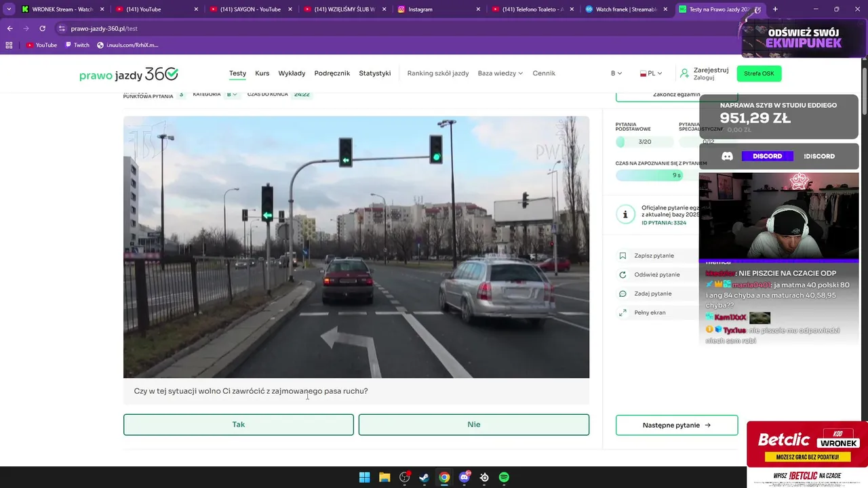The image size is (868, 488).
Task: Open the Cennik menu item
Action: coord(544,73)
